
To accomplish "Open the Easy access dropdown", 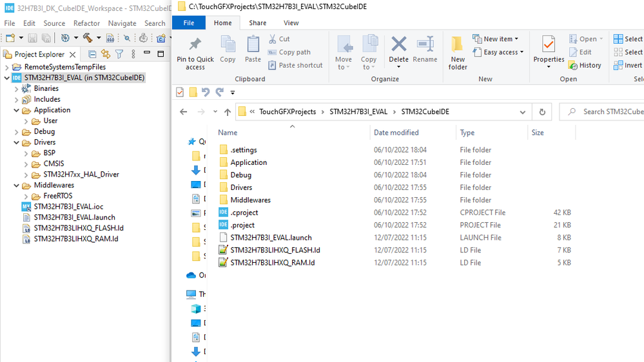I will click(498, 52).
